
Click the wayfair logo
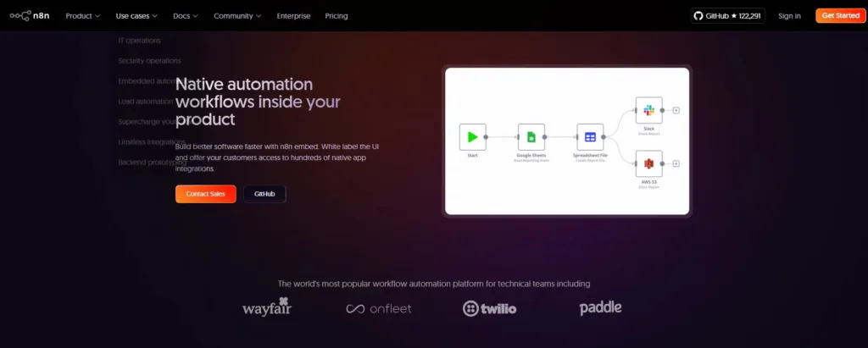(267, 307)
